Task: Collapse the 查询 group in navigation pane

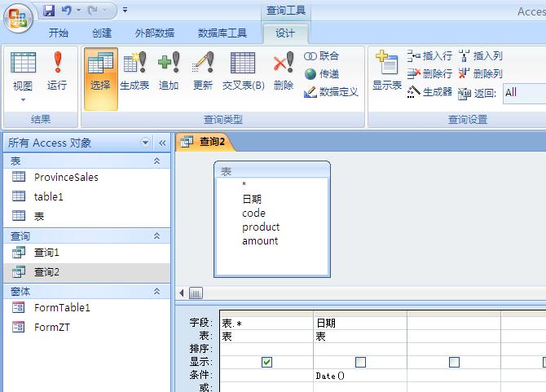Action: coord(157,236)
